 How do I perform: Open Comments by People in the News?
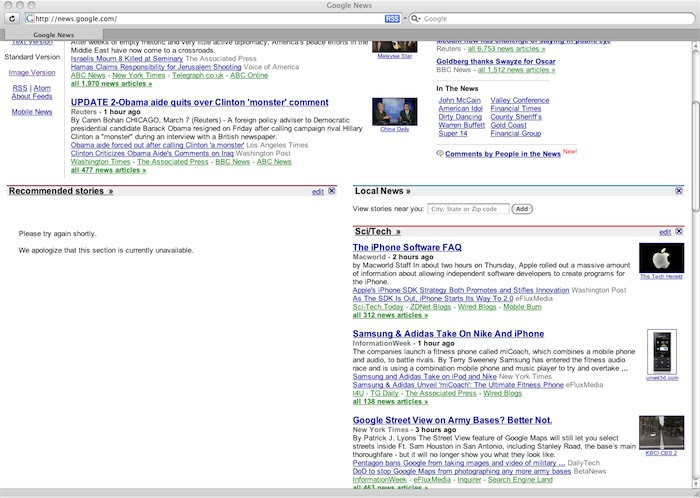pyautogui.click(x=503, y=154)
